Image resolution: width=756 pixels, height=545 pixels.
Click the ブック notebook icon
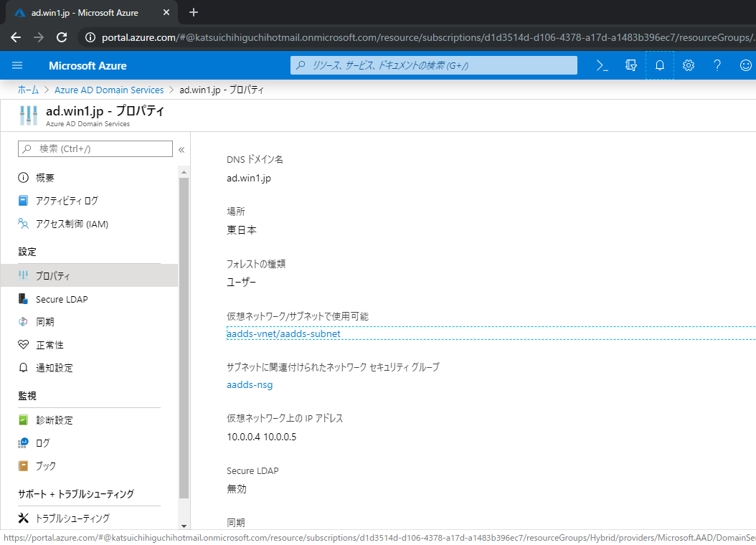(23, 465)
